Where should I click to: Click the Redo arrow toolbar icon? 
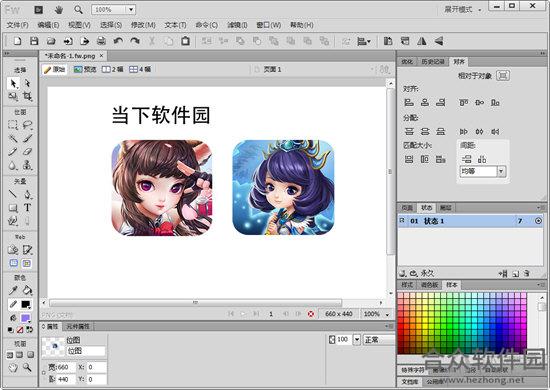tap(135, 41)
